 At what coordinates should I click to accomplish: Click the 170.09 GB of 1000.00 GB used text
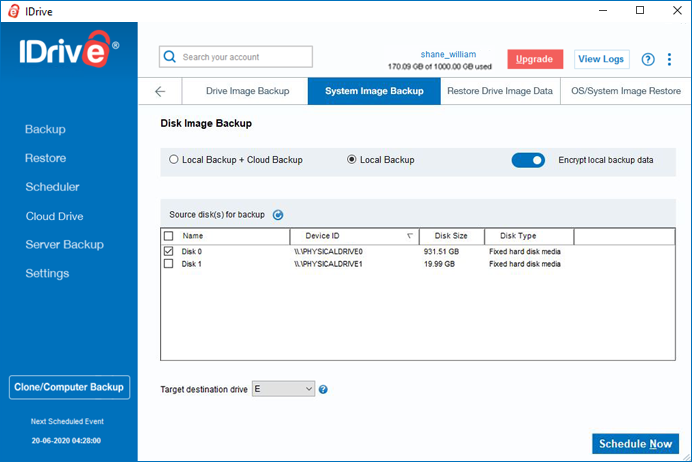click(440, 67)
